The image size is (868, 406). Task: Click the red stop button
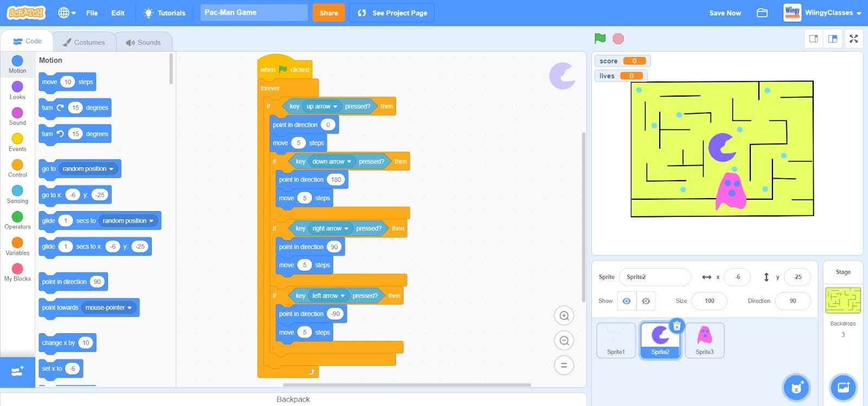pyautogui.click(x=618, y=39)
